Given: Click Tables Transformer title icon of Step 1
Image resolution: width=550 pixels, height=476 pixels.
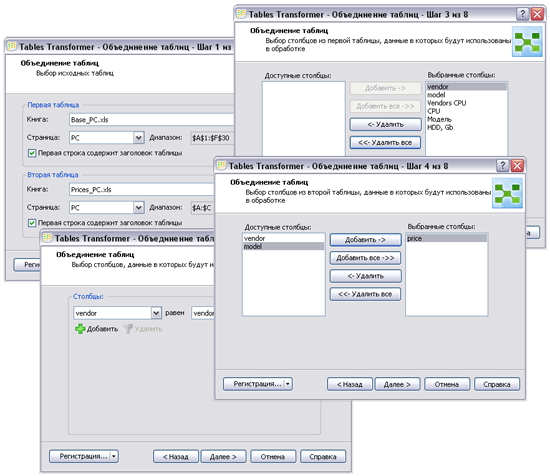Looking at the screenshot, I should point(12,46).
